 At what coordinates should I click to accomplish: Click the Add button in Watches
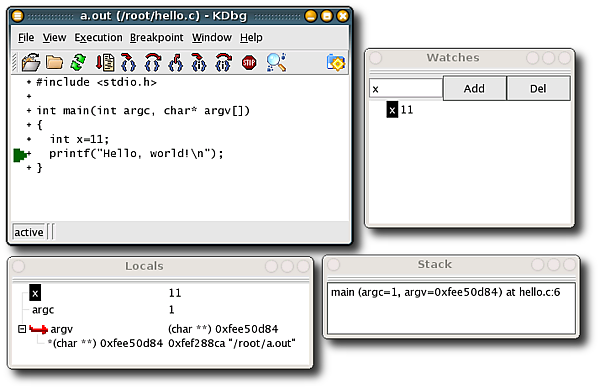click(x=474, y=88)
